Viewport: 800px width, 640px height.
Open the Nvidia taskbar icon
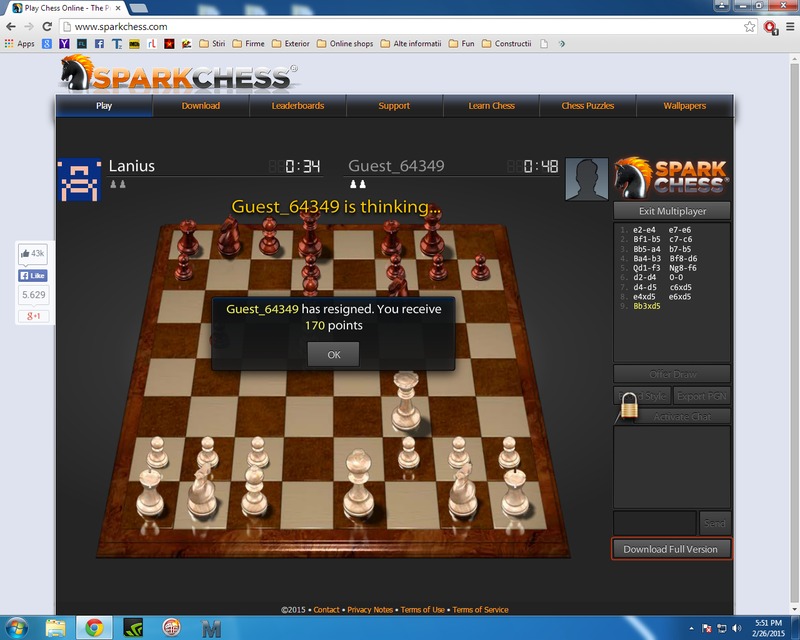coord(133,628)
